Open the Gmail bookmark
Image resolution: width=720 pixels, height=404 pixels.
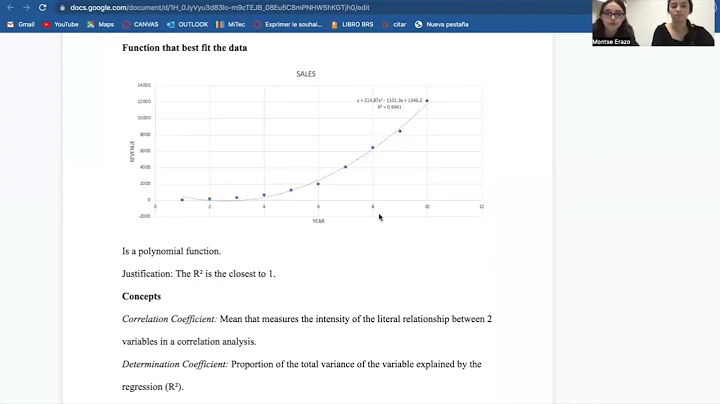[21, 24]
